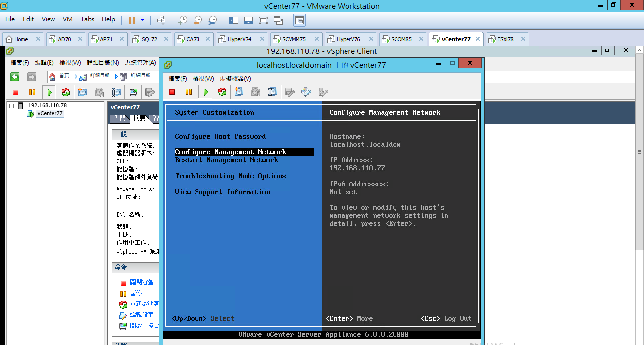Select vCenter77 in the inventory tree
The image size is (644, 345).
[50, 113]
